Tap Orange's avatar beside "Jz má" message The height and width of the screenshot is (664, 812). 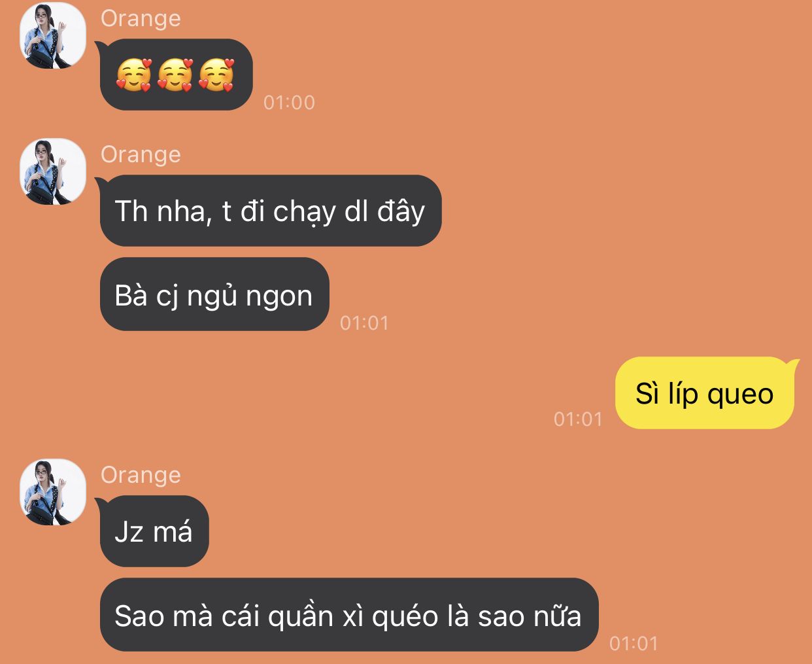(x=53, y=492)
